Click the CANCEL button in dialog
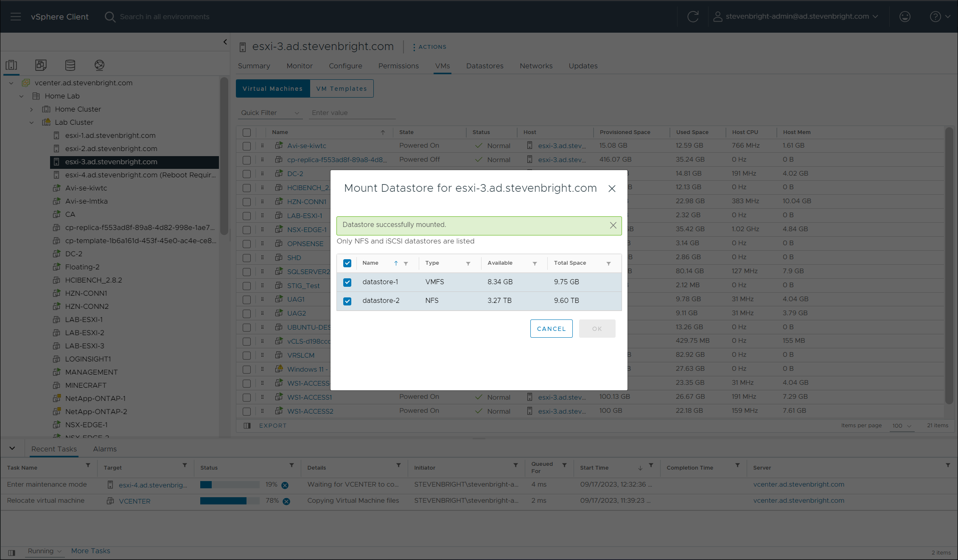 551,329
